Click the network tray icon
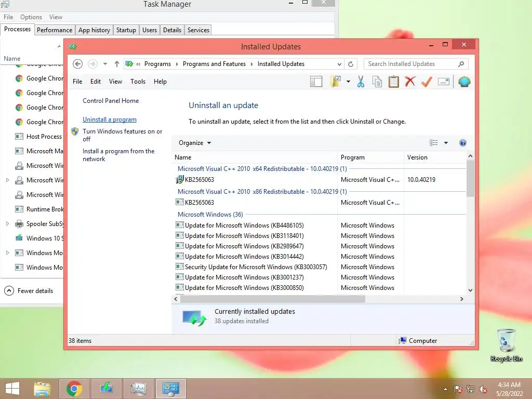Screen dimensions: 532x399 click(471, 389)
